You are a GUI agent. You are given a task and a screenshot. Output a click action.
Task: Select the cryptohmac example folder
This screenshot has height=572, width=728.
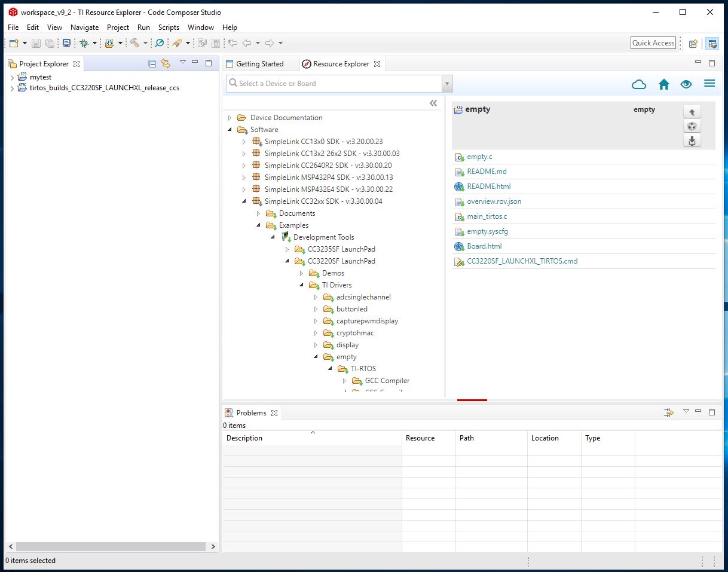pos(355,333)
